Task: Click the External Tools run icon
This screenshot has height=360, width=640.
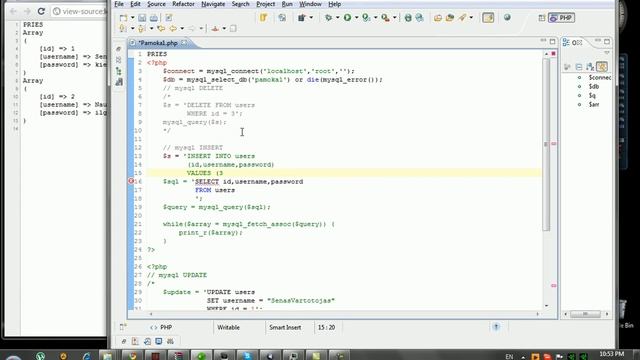Action: pos(385,18)
